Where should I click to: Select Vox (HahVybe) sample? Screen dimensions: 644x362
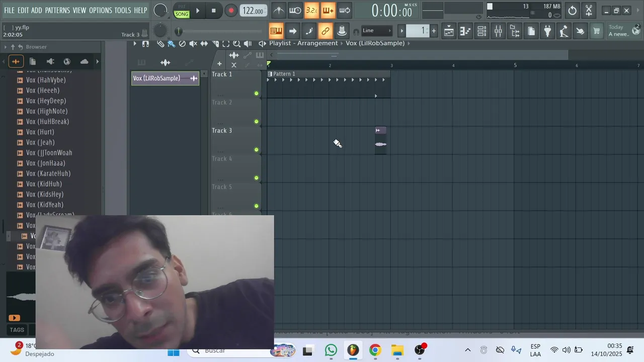click(x=46, y=80)
